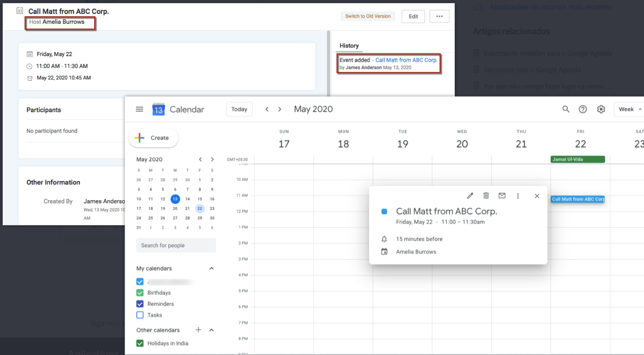Click Wednesday 20 column header

tap(462, 140)
